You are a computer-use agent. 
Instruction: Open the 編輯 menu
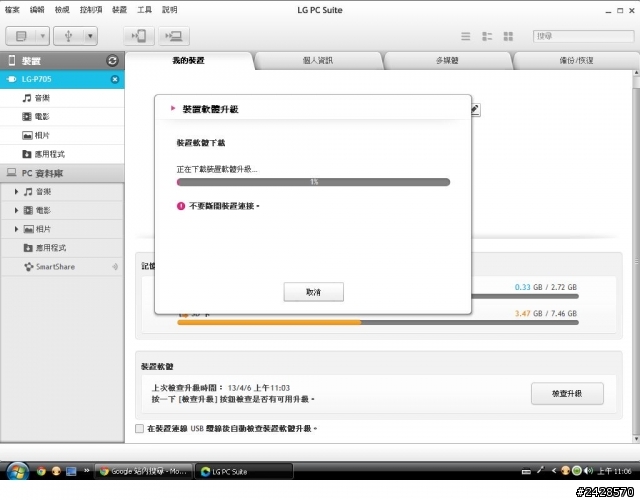37,10
